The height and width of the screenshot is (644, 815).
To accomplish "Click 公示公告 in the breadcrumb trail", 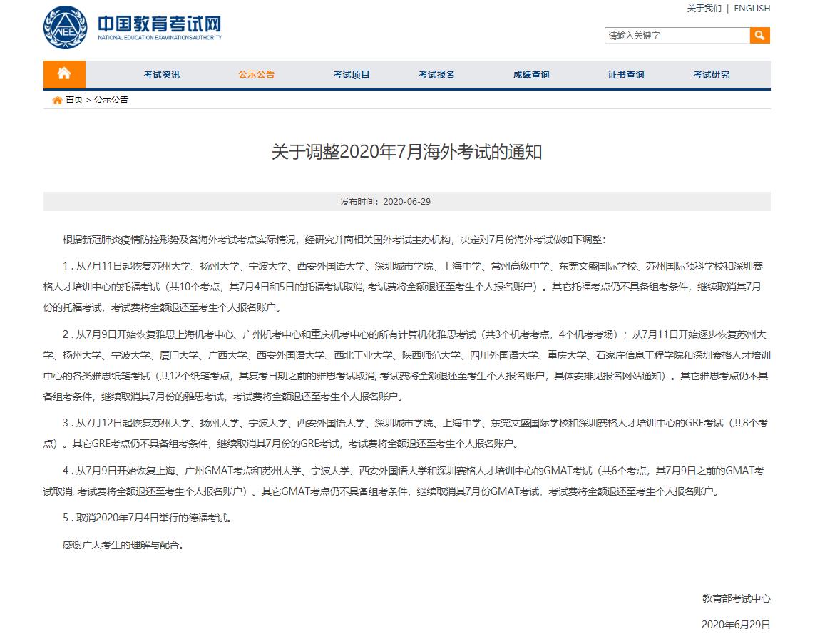I will 111,100.
